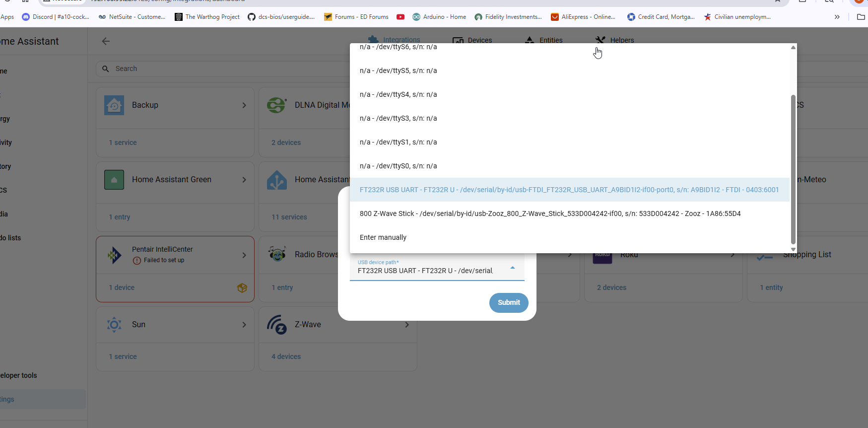Open the USB device path combo box
Screen dimensions: 868x428
pos(437,268)
